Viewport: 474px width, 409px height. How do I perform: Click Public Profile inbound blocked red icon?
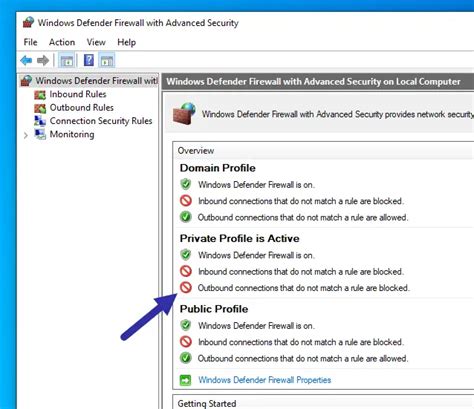coord(186,342)
